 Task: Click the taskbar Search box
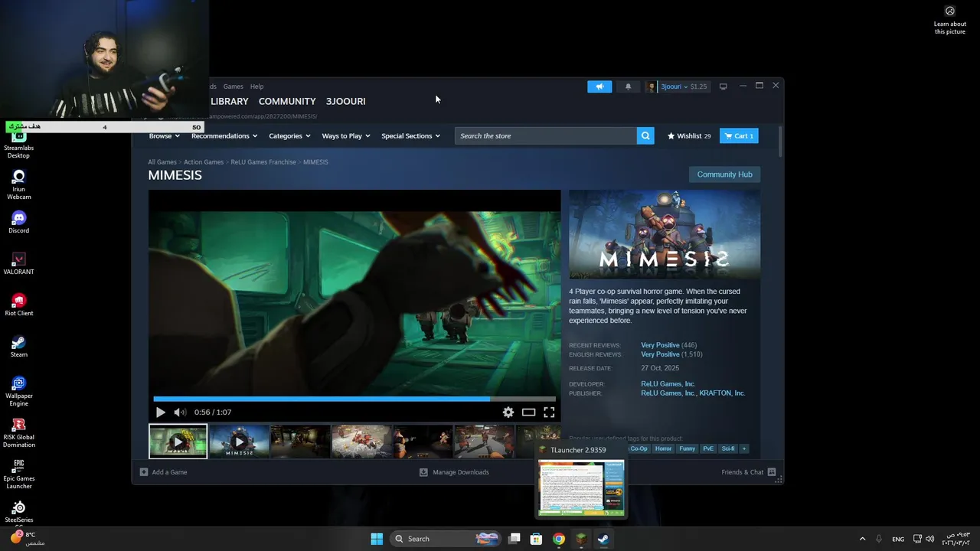(x=446, y=539)
